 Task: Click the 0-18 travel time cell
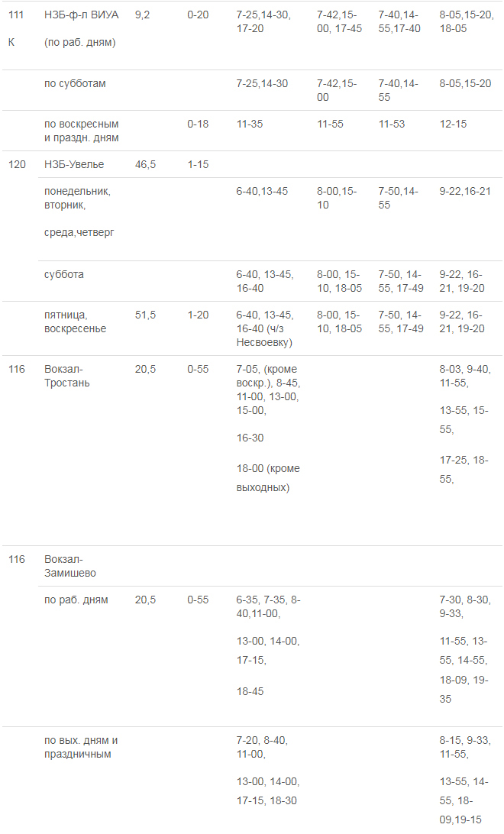198,124
